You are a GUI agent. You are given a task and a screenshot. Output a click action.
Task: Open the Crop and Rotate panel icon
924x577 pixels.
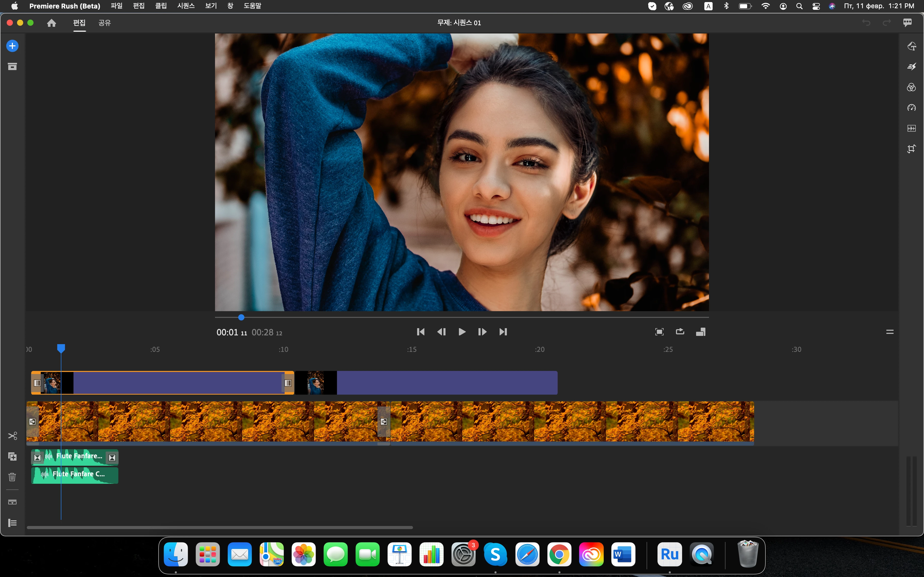coord(911,149)
